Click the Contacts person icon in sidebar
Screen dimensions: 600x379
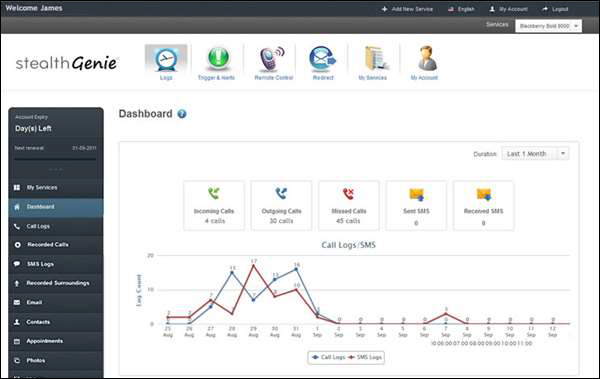17,322
